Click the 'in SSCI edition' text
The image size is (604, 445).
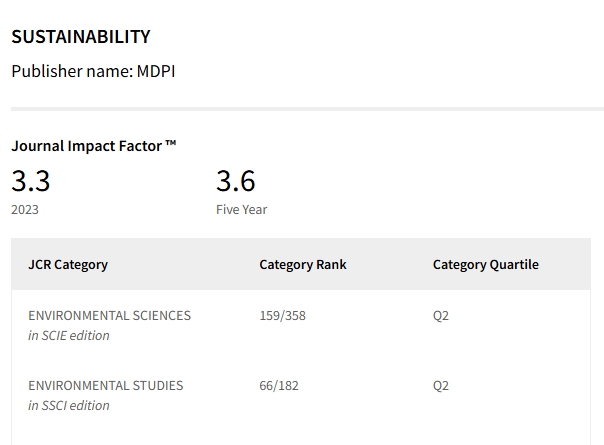tap(69, 406)
